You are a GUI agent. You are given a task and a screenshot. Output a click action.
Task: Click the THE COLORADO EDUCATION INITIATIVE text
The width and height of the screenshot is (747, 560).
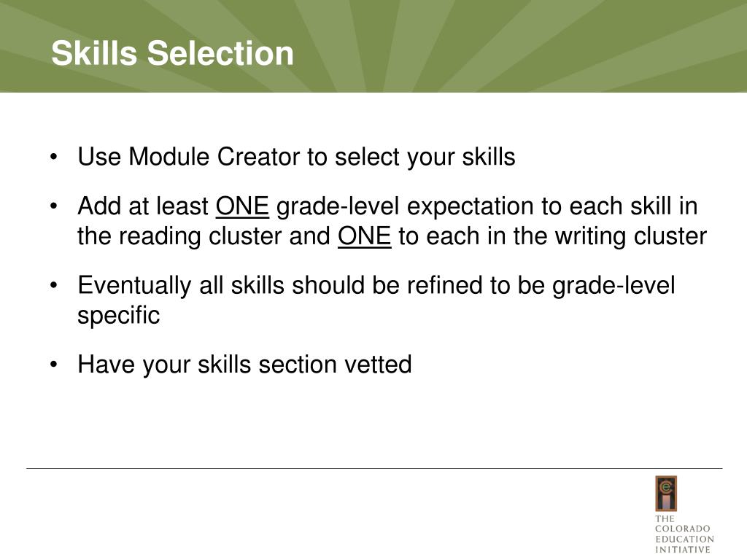[x=684, y=534]
